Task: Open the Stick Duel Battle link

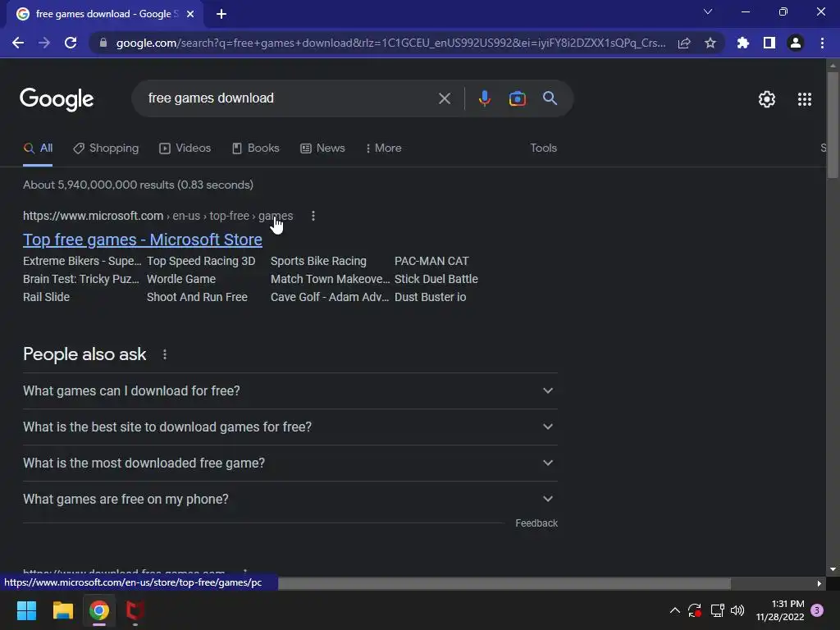Action: click(436, 279)
